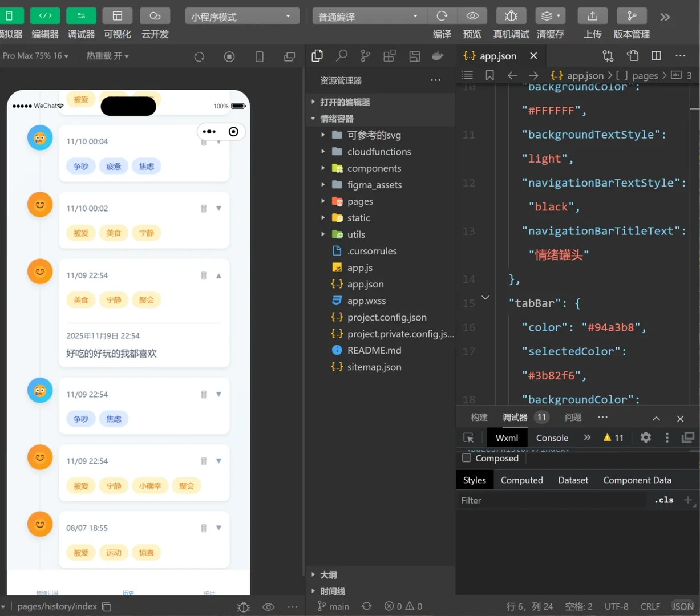
Task: Fold the tabBar block at line 15
Action: [485, 298]
